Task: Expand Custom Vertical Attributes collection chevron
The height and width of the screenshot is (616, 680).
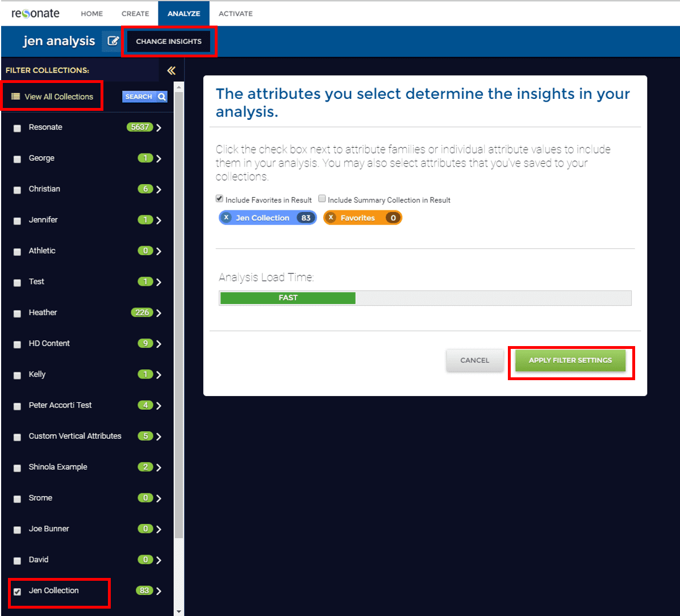Action: pos(159,436)
